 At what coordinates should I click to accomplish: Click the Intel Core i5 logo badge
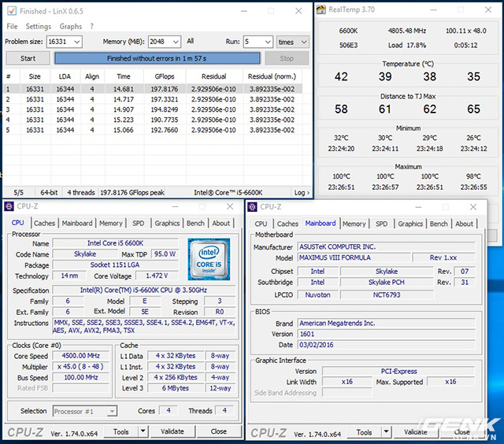(x=209, y=258)
